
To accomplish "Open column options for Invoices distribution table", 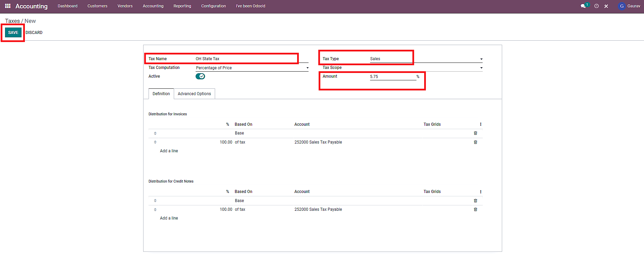I will (x=481, y=124).
